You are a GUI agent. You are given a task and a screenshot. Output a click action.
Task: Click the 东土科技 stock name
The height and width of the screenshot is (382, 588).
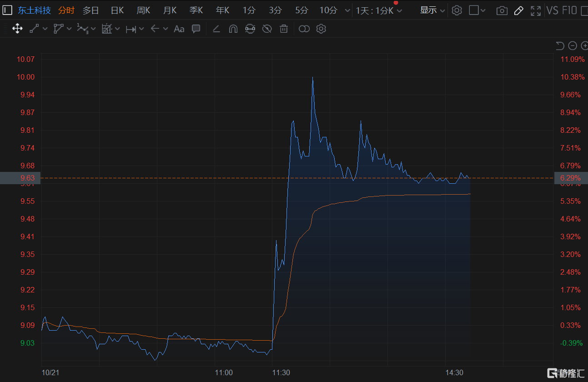tap(34, 10)
